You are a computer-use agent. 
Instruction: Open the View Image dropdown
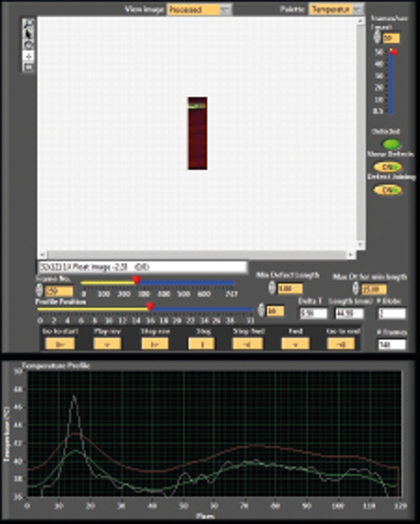pos(200,10)
